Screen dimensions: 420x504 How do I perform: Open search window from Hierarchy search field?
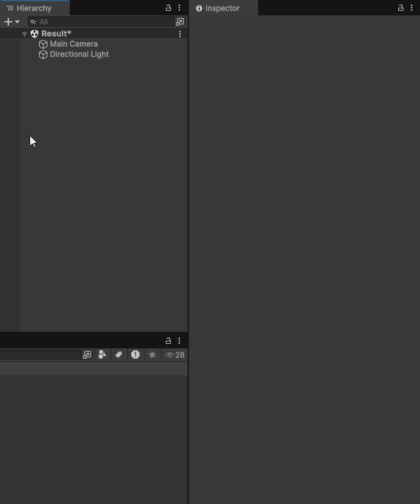(180, 22)
